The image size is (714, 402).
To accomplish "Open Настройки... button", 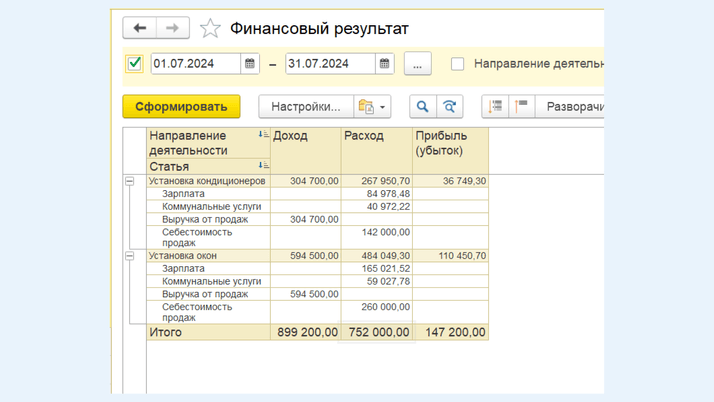I will pos(306,107).
